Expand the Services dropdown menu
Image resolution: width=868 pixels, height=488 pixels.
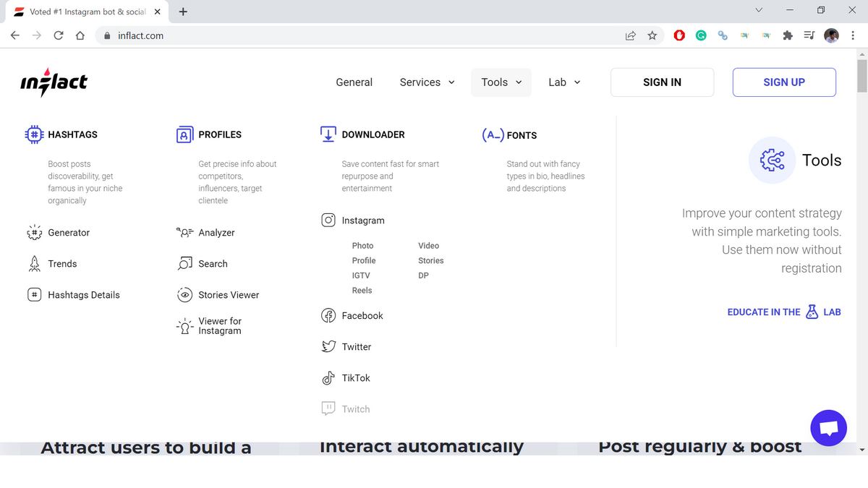tap(427, 82)
